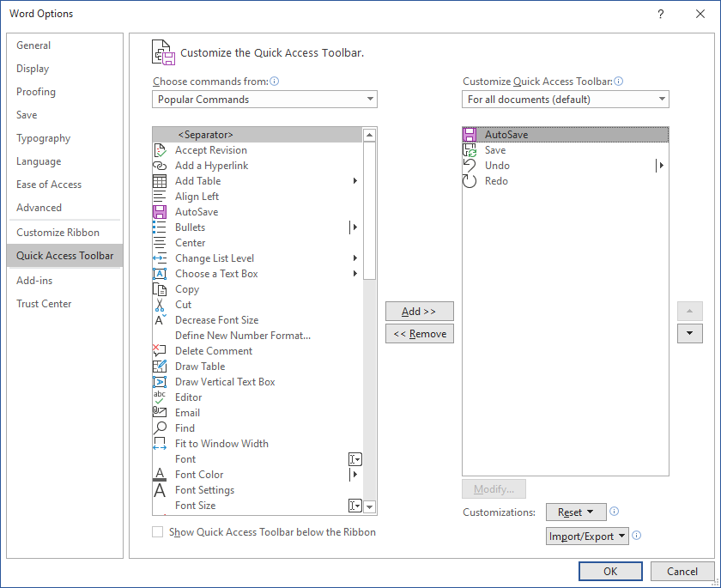Expand the Change List Level submenu arrow

355,258
